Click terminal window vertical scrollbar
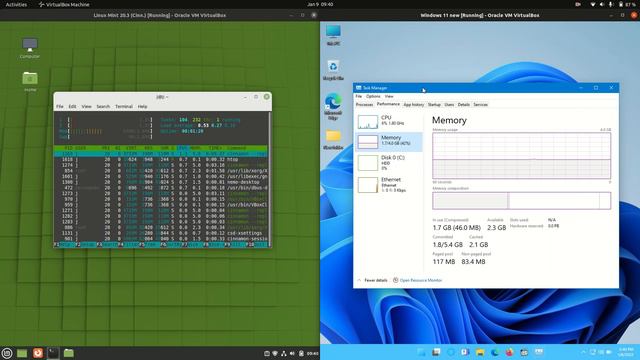Viewport: 640px width, 360px height. (x=269, y=180)
